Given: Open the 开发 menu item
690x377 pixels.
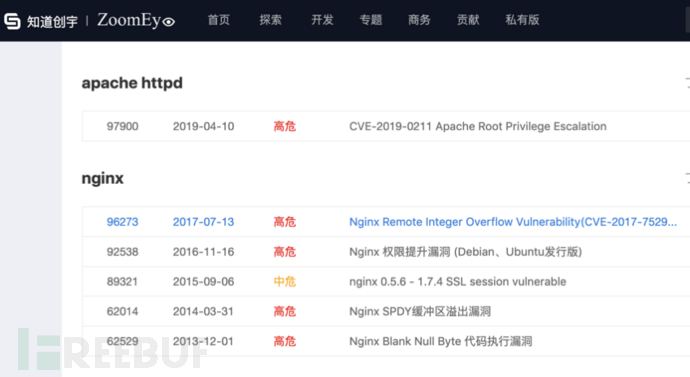Looking at the screenshot, I should click(322, 20).
